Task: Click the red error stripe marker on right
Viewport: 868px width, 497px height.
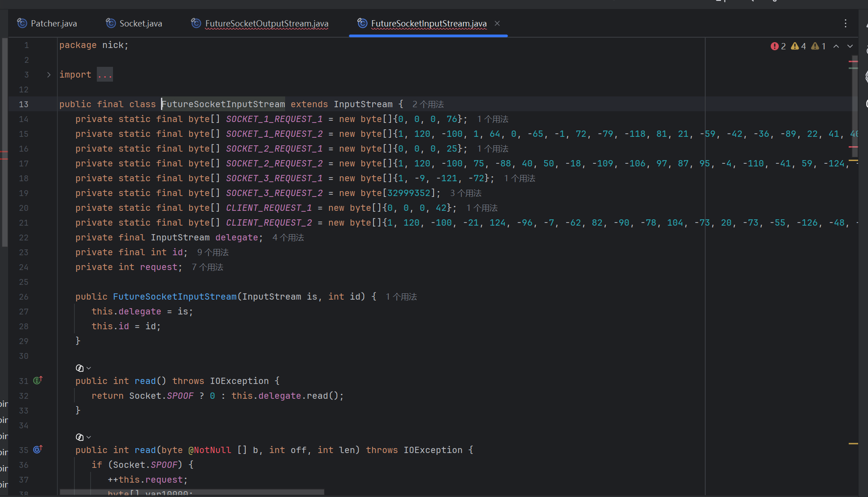Action: 853,61
